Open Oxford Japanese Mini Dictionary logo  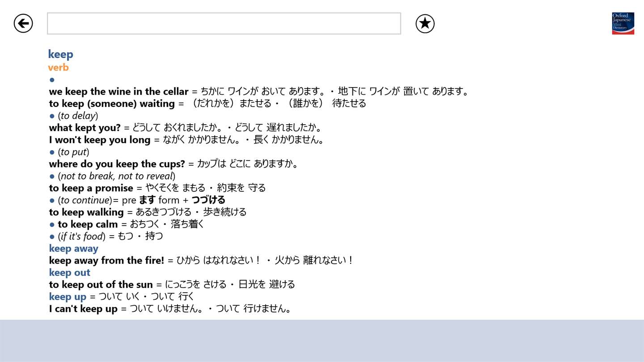tap(623, 23)
